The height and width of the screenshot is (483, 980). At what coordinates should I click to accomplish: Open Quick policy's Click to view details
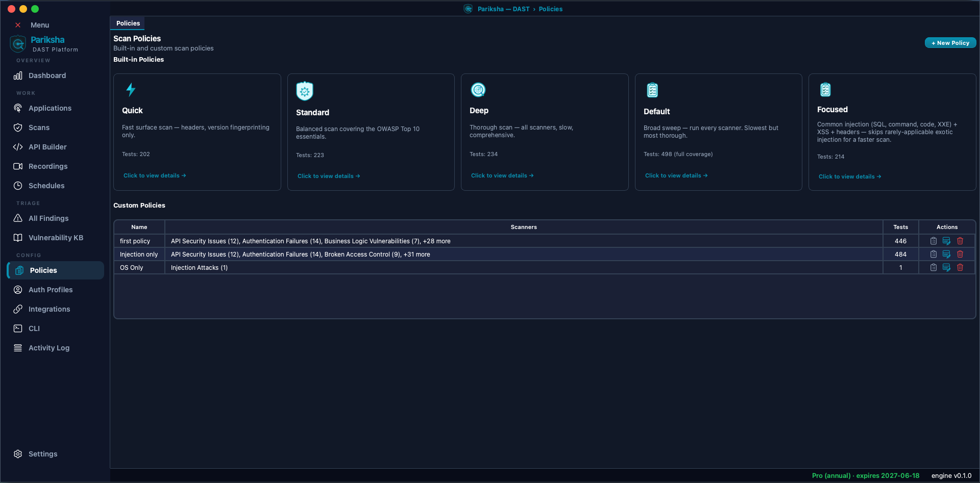click(155, 175)
